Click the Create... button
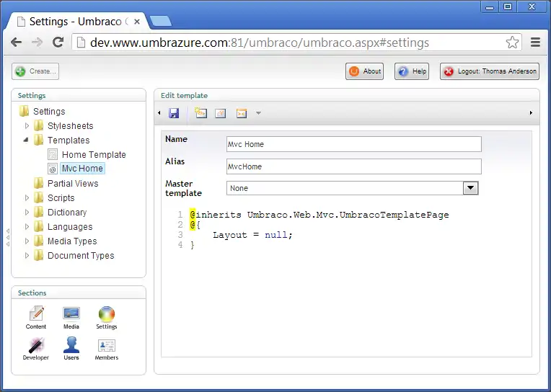551x392 pixels. [35, 71]
